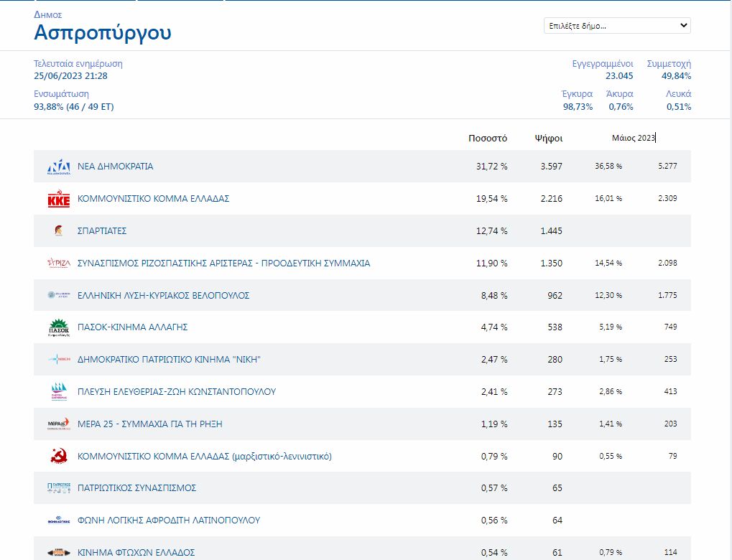Click the Σπαρτιάτες helmet logo
The height and width of the screenshot is (560, 732).
coord(59,230)
